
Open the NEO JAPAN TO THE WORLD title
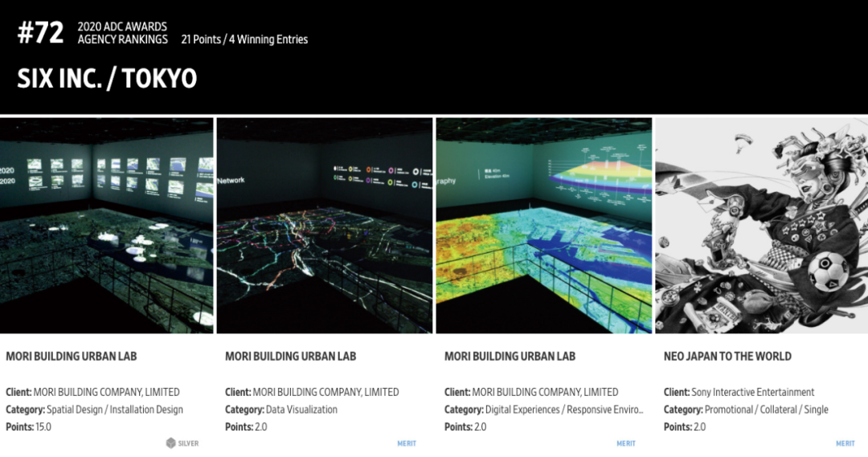click(727, 357)
